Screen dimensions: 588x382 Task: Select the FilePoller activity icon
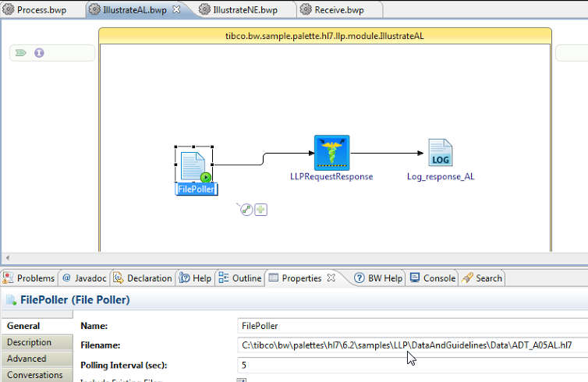194,164
